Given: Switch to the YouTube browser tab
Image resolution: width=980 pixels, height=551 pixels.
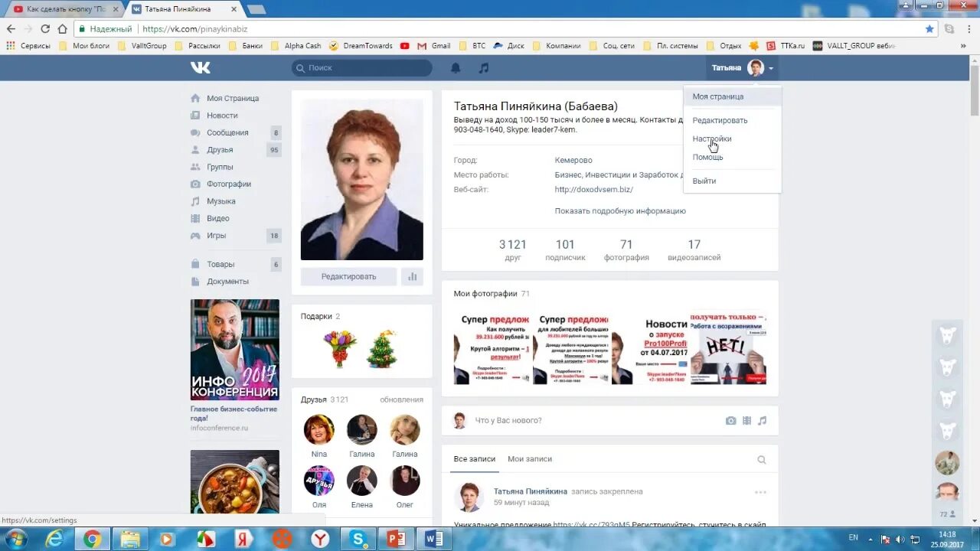Looking at the screenshot, I should pos(64,8).
